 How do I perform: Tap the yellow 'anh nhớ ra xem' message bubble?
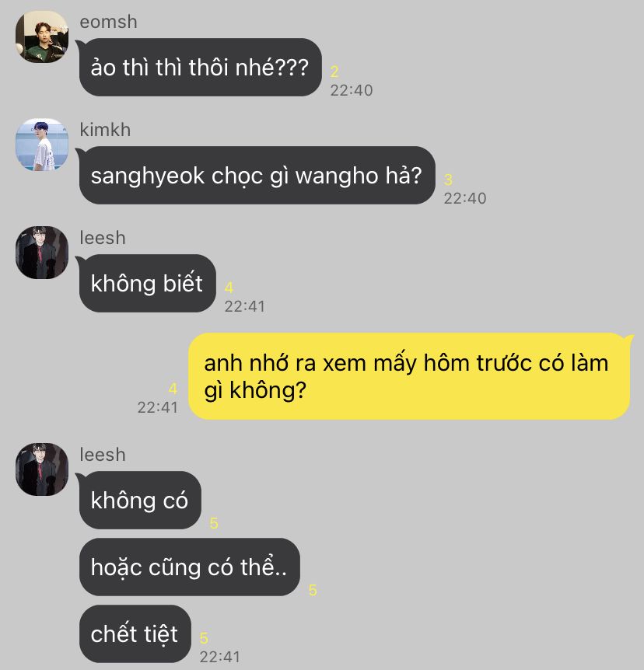pyautogui.click(x=410, y=376)
